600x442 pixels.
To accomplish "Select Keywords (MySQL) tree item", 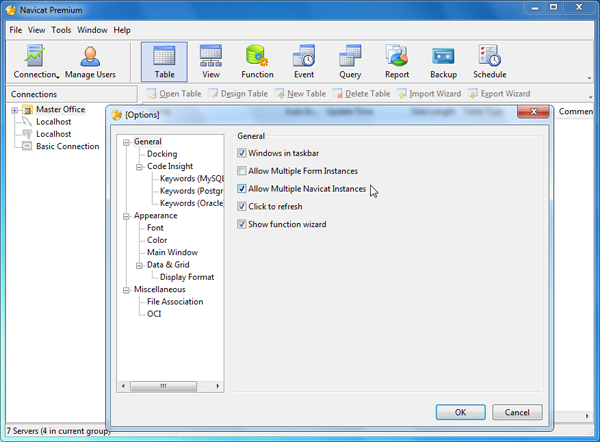I will coord(192,178).
